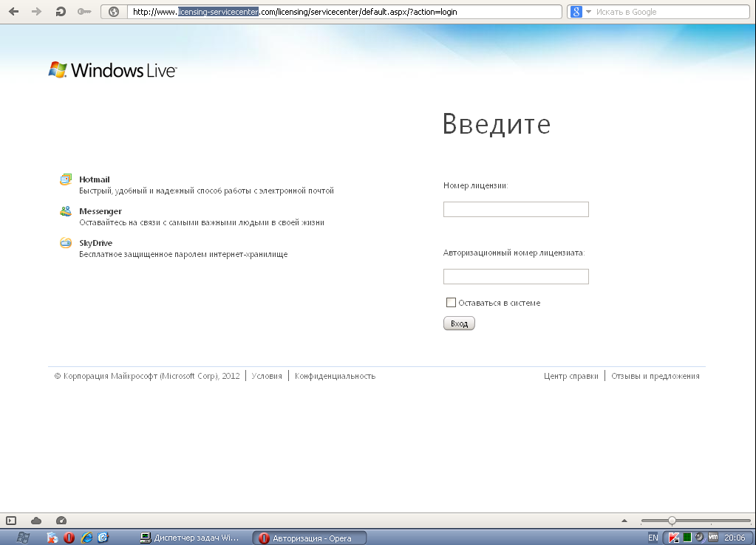Screen dimensions: 756x545
Task: Click the SkyDrive icon
Action: [x=66, y=243]
